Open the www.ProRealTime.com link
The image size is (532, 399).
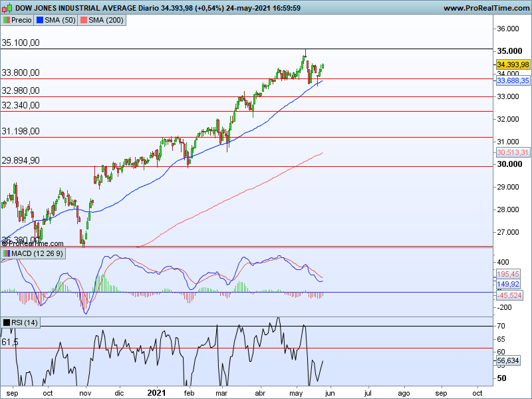point(486,8)
